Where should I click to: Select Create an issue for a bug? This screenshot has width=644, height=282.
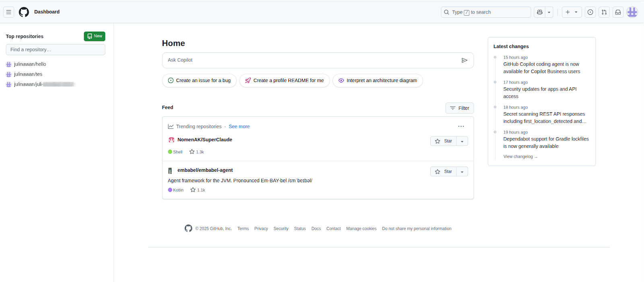[x=199, y=80]
